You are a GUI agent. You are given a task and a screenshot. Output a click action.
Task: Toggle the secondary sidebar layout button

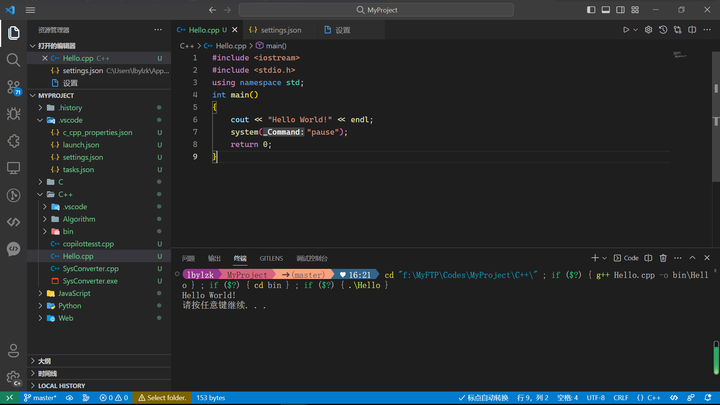click(620, 10)
